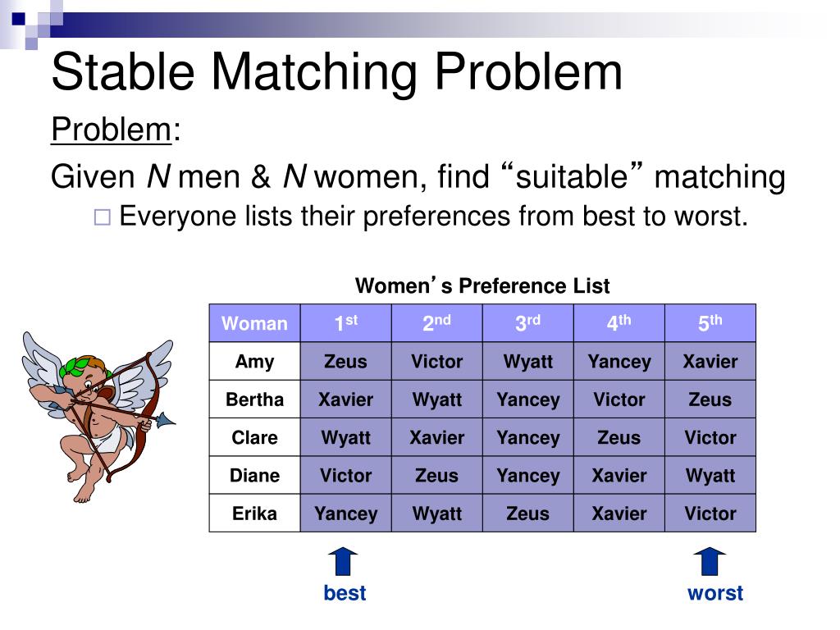The image size is (840, 630).
Task: Click the hollow square bullet before "Everyone"
Action: coord(102,217)
